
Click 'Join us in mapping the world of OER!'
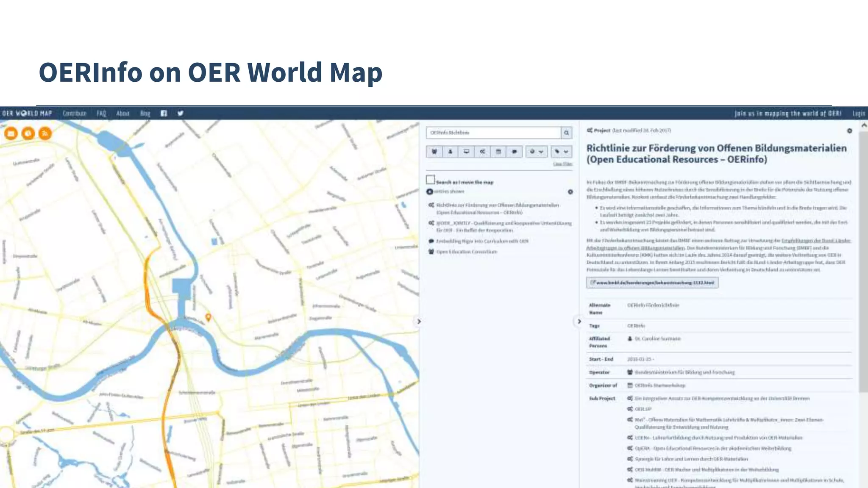(x=788, y=114)
